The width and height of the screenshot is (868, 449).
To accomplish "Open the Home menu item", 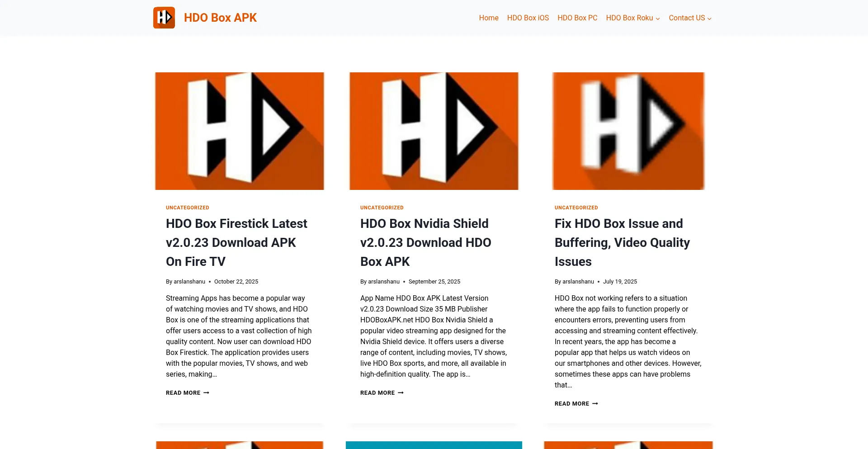I will (489, 18).
